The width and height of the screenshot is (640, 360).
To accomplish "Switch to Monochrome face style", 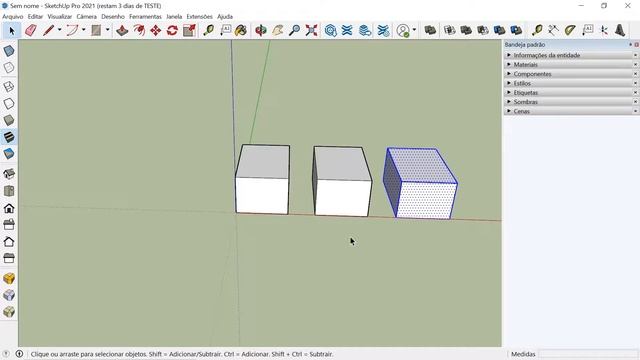I will (x=9, y=153).
